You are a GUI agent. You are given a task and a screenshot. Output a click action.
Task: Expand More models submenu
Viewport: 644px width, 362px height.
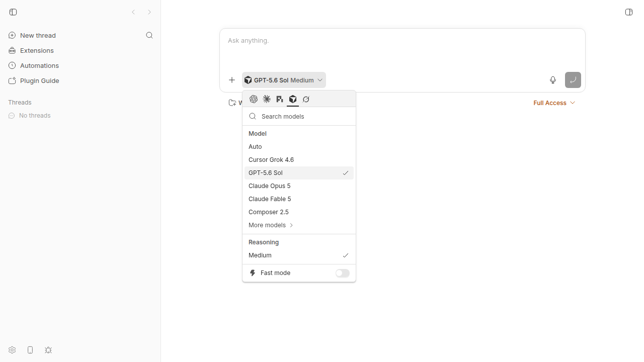pos(271,225)
